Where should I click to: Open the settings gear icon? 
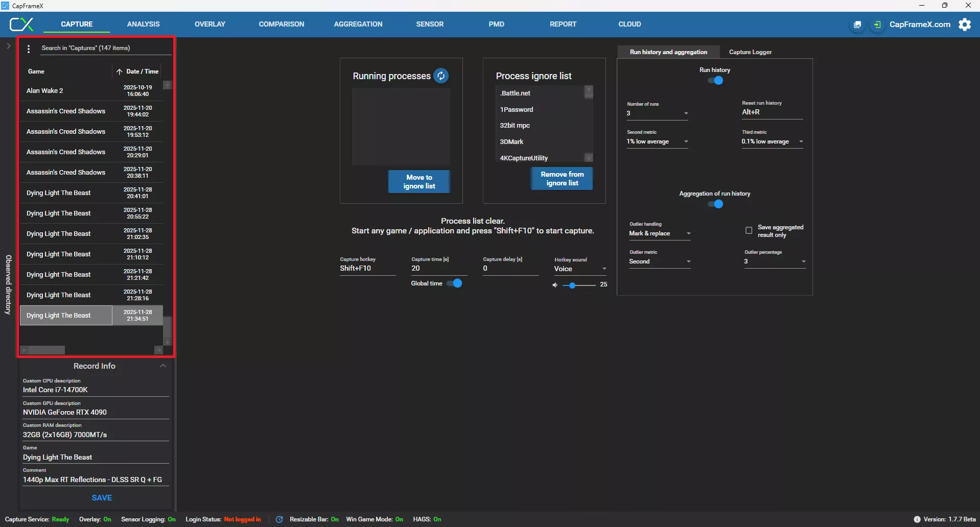coord(965,25)
